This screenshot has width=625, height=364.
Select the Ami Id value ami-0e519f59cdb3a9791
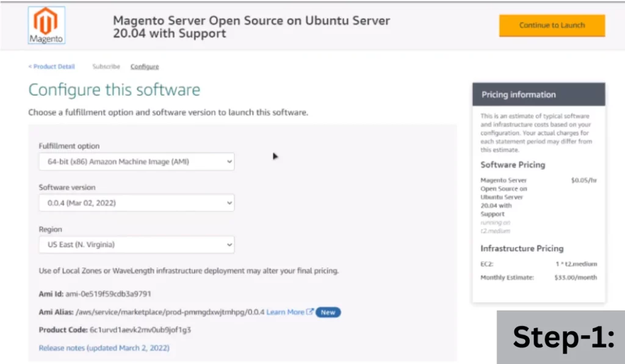(x=108, y=294)
